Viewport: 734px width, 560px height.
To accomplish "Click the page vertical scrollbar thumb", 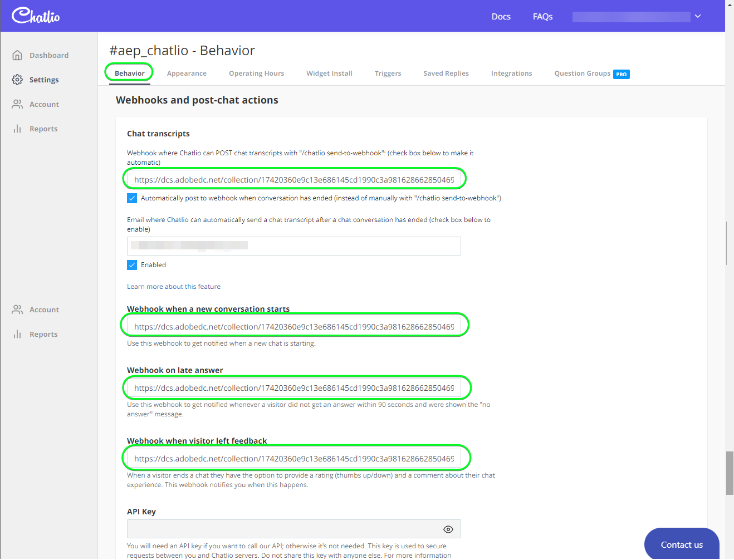I will [x=730, y=473].
